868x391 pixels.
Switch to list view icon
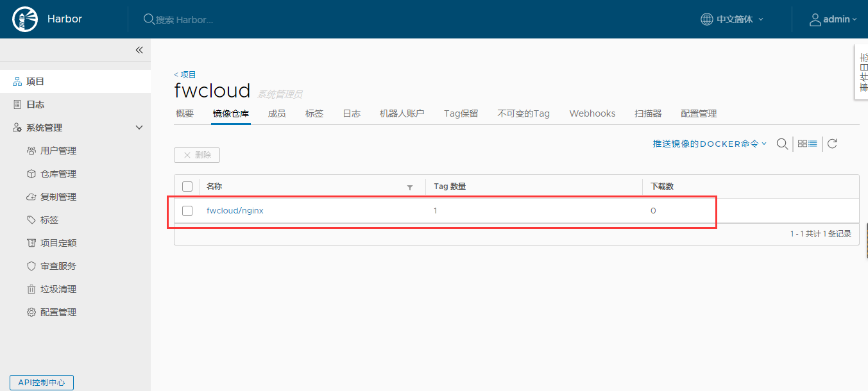(x=813, y=144)
